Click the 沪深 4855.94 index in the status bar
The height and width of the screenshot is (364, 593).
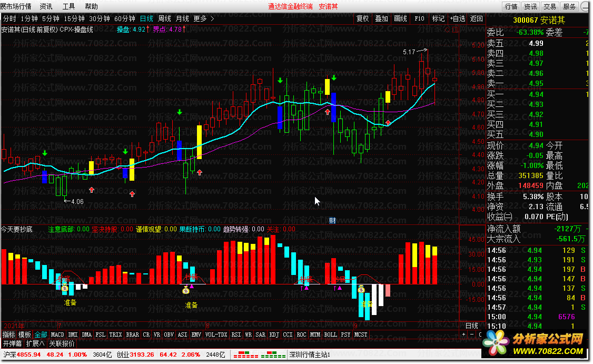coord(22,355)
